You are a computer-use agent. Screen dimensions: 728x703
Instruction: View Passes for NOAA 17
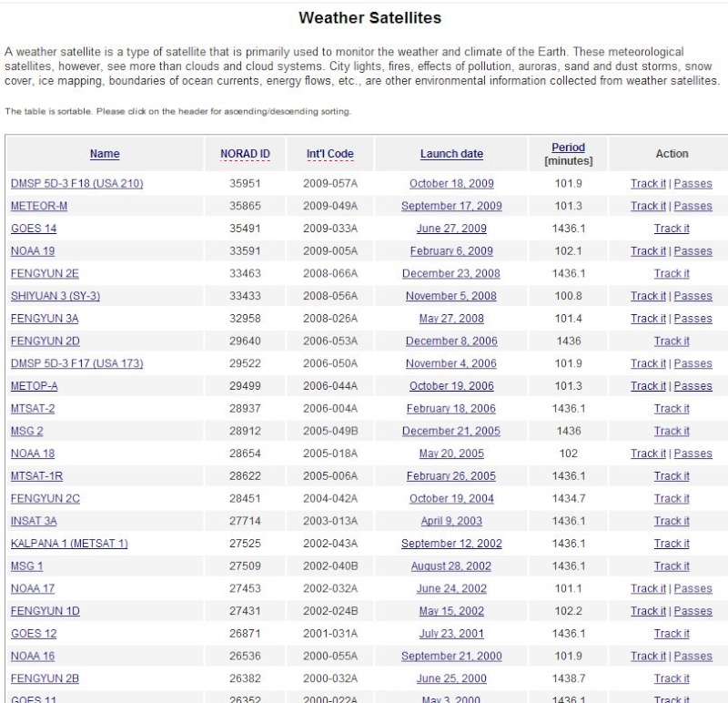(693, 588)
